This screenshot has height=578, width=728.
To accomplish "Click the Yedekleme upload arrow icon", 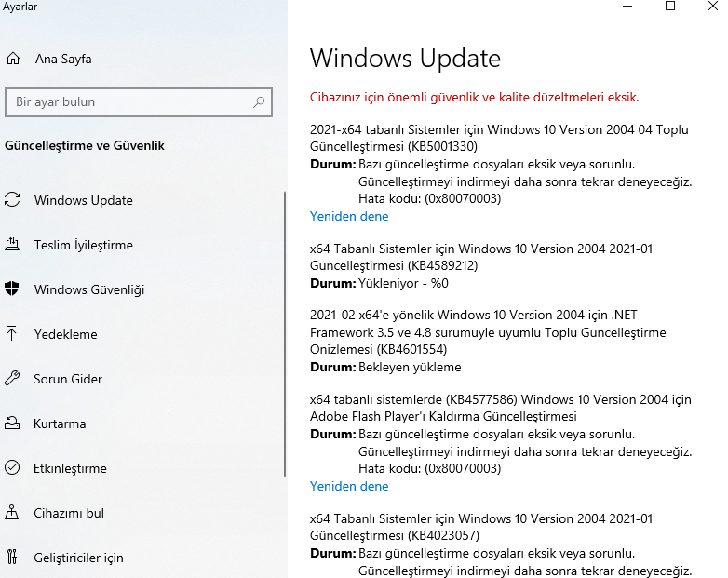I will [x=12, y=333].
